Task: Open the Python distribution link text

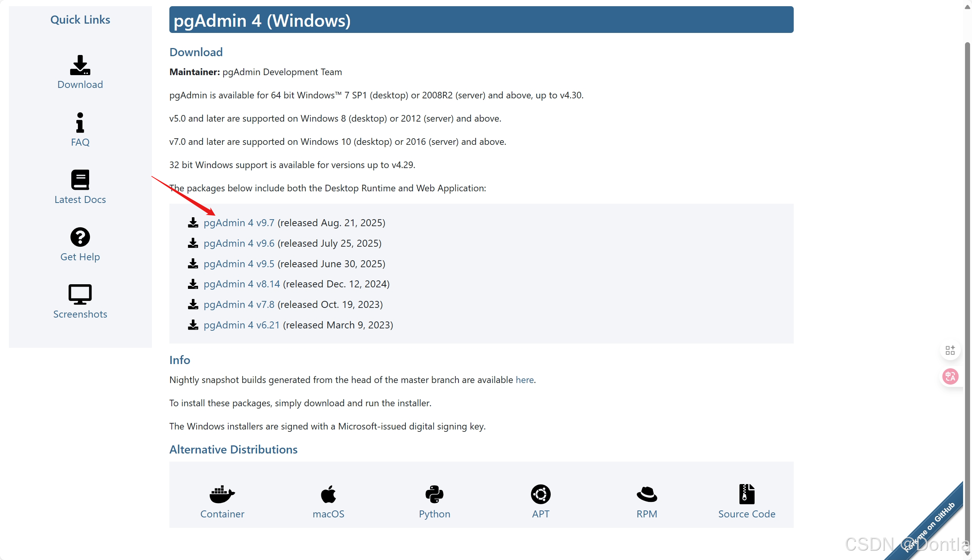Action: coord(435,514)
